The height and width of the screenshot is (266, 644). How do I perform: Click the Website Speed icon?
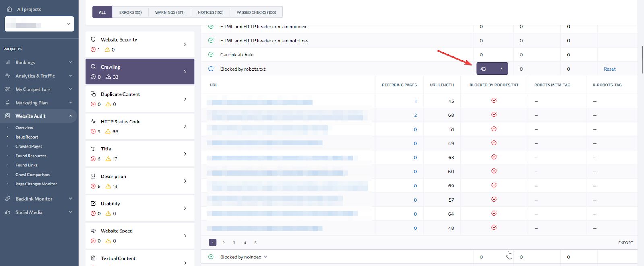pos(93,231)
